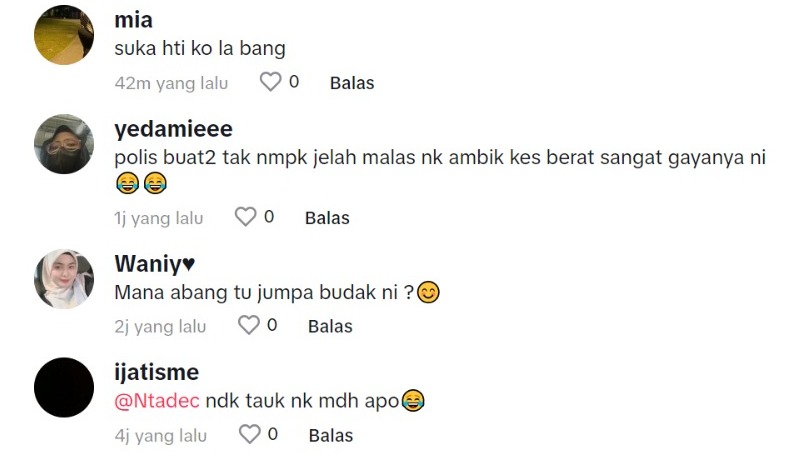Like mia's comment with the heart icon
Viewport: 791px width, 466px height.
click(270, 82)
